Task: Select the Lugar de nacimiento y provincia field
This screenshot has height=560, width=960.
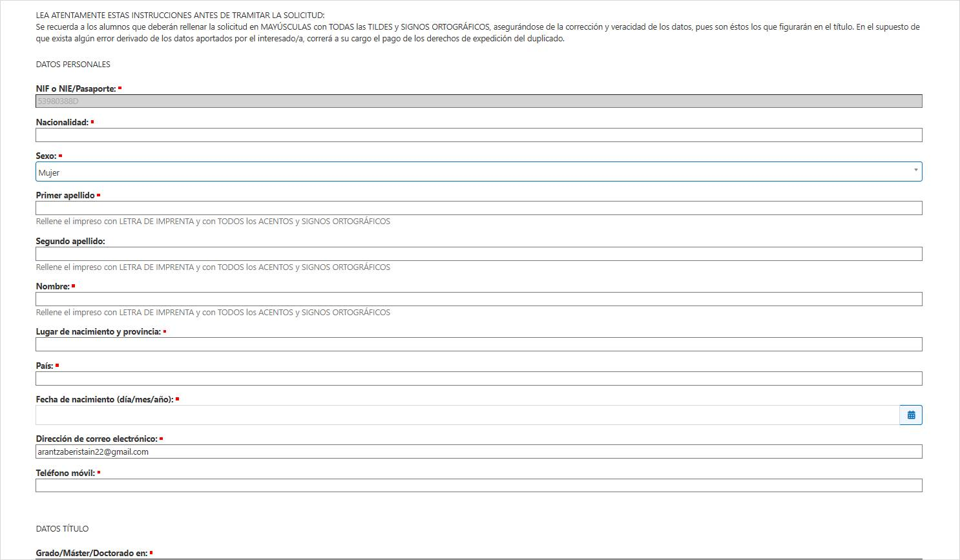Action: point(479,344)
